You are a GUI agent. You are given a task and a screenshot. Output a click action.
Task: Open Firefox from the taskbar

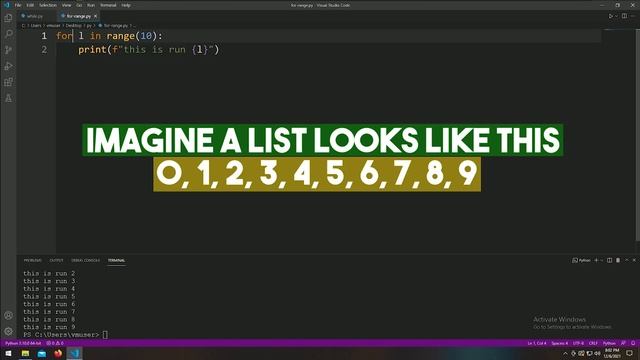(58, 353)
